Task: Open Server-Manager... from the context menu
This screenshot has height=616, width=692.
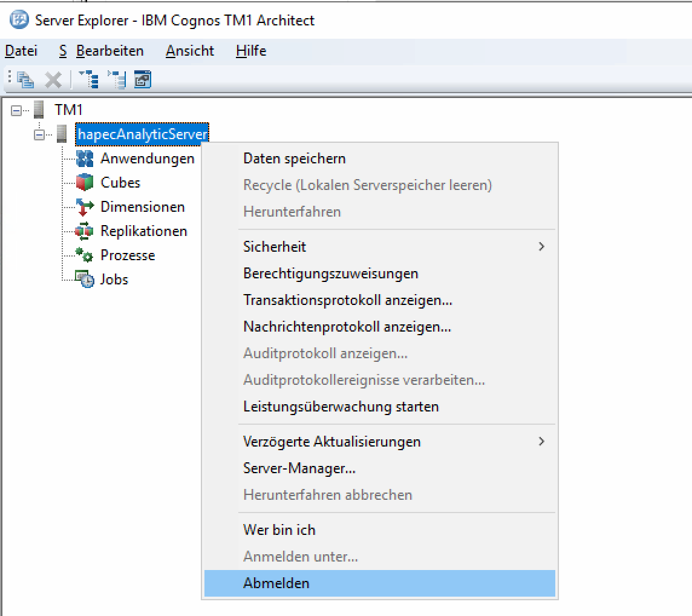Action: [299, 468]
